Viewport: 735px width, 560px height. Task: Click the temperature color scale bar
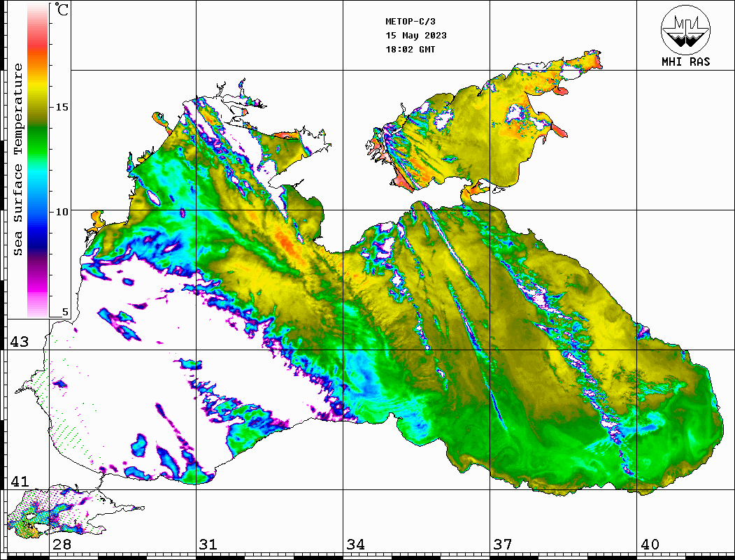(x=38, y=161)
